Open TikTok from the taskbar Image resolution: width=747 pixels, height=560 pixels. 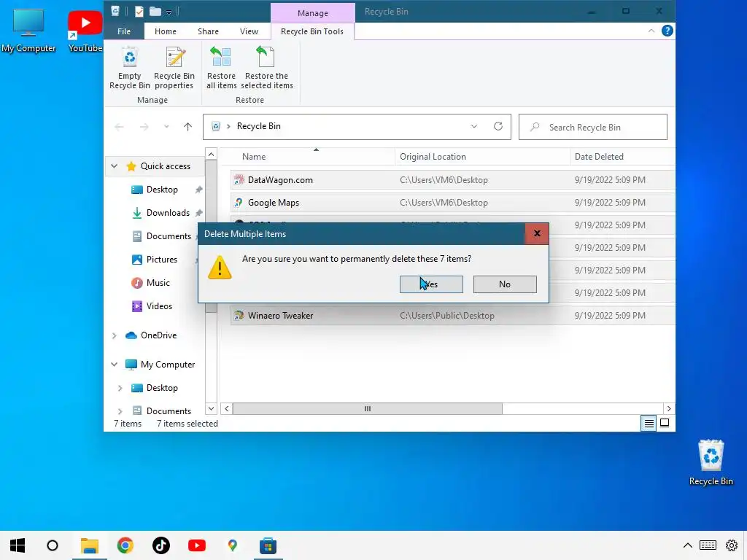[161, 545]
